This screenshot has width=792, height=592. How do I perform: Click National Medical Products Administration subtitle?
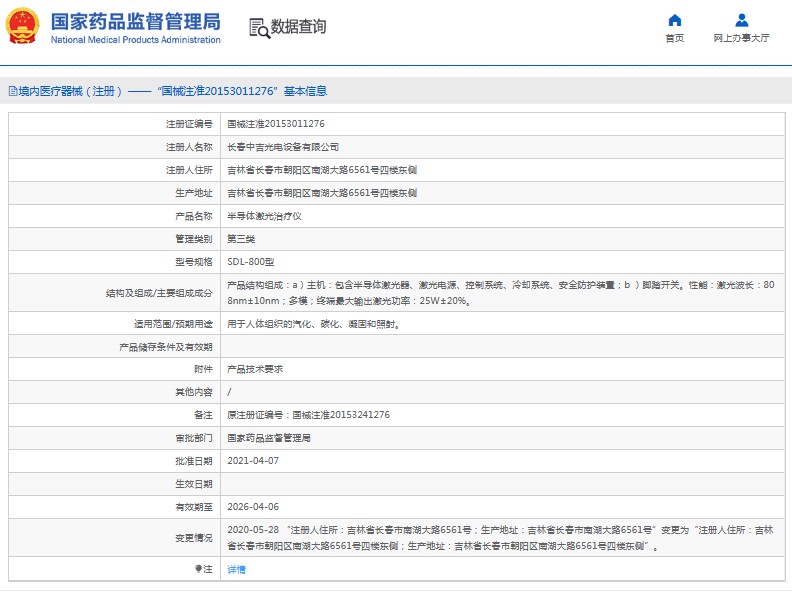pos(136,39)
